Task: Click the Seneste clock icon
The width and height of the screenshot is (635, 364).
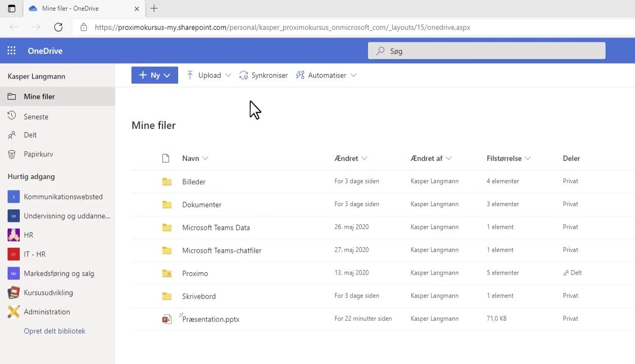Action: [x=12, y=116]
